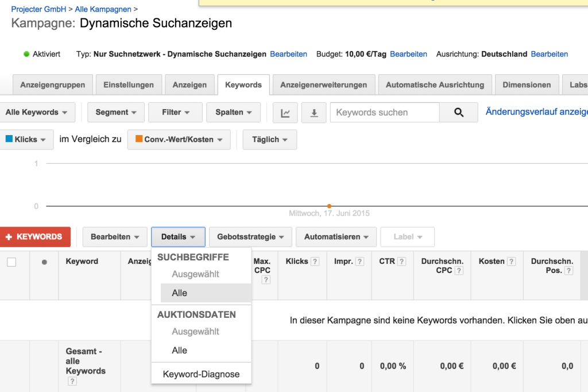Switch to the Dimensionen tab
588x392 pixels.
click(x=527, y=85)
